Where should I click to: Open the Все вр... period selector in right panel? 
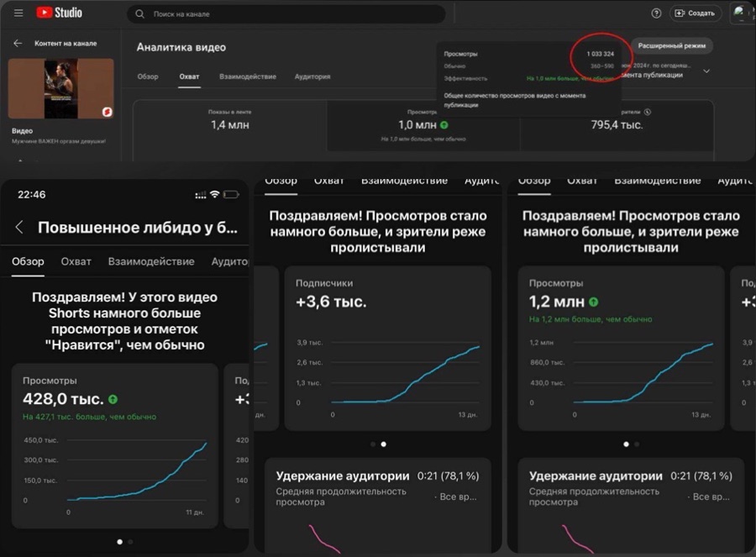click(709, 497)
